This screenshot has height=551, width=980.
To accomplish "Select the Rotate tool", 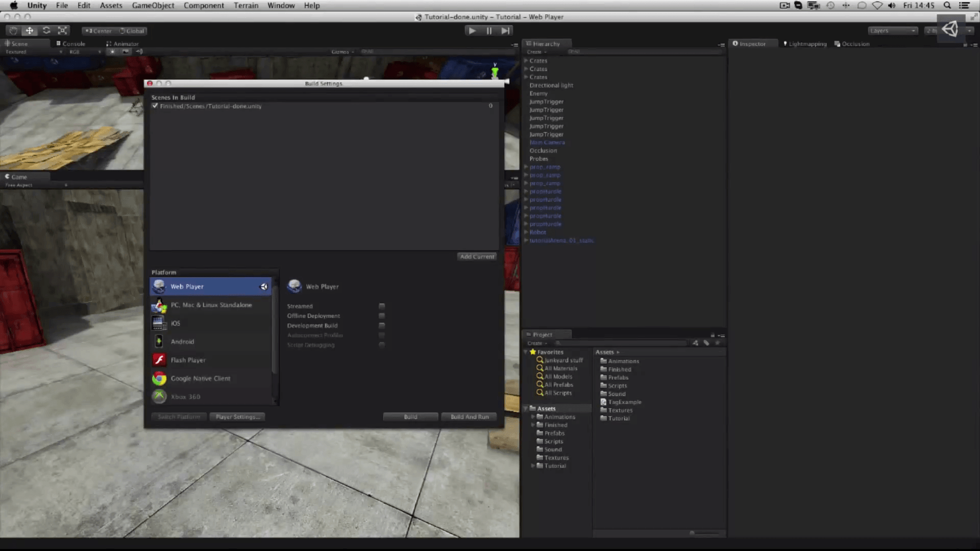I will pos(46,31).
